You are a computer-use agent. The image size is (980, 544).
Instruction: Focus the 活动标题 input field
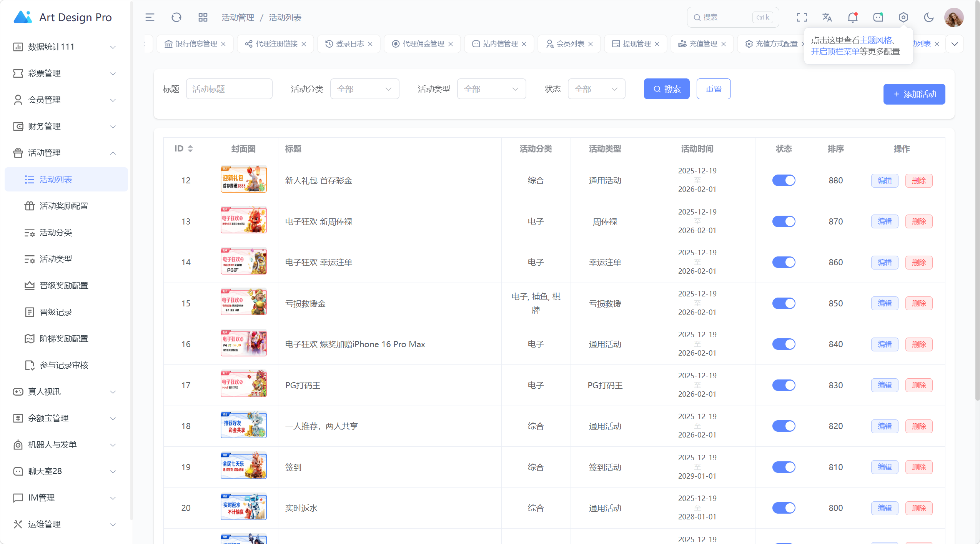tap(229, 89)
